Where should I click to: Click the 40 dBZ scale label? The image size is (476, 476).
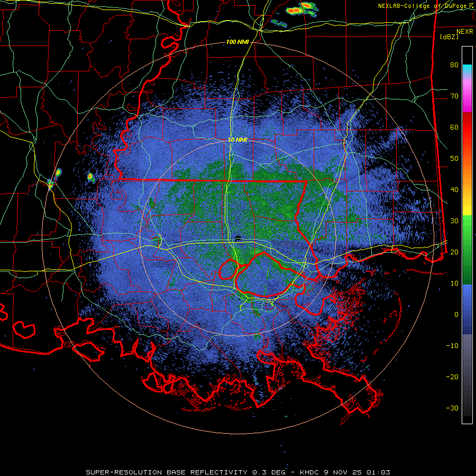point(454,190)
